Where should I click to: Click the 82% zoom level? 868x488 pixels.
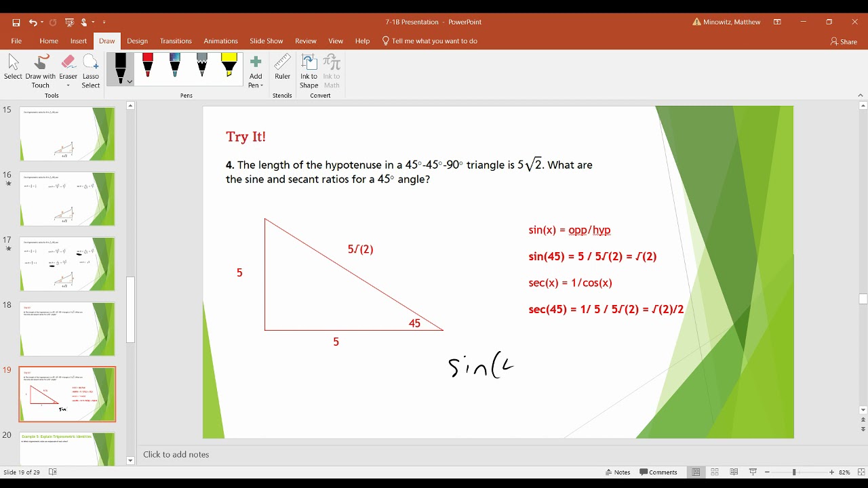coord(845,472)
